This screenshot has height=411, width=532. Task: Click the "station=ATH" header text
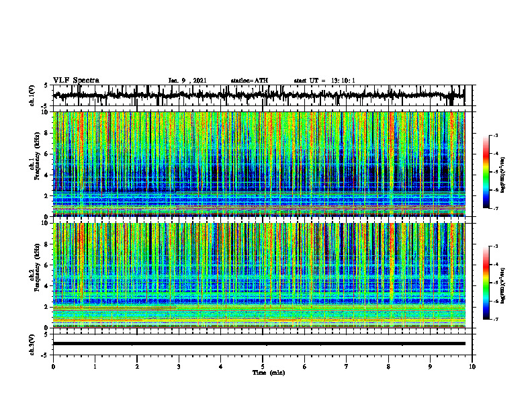(249, 81)
